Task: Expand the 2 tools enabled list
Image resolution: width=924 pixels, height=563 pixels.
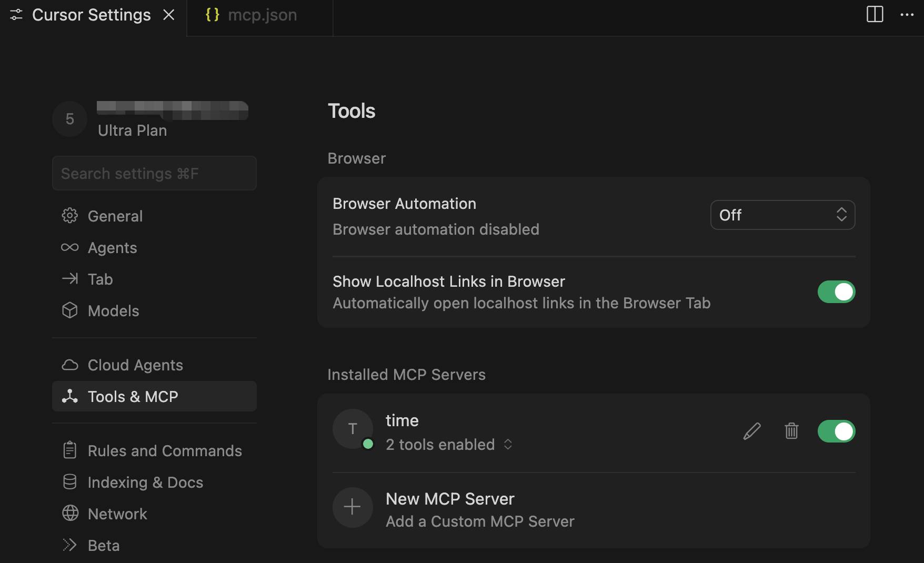Action: pyautogui.click(x=448, y=445)
